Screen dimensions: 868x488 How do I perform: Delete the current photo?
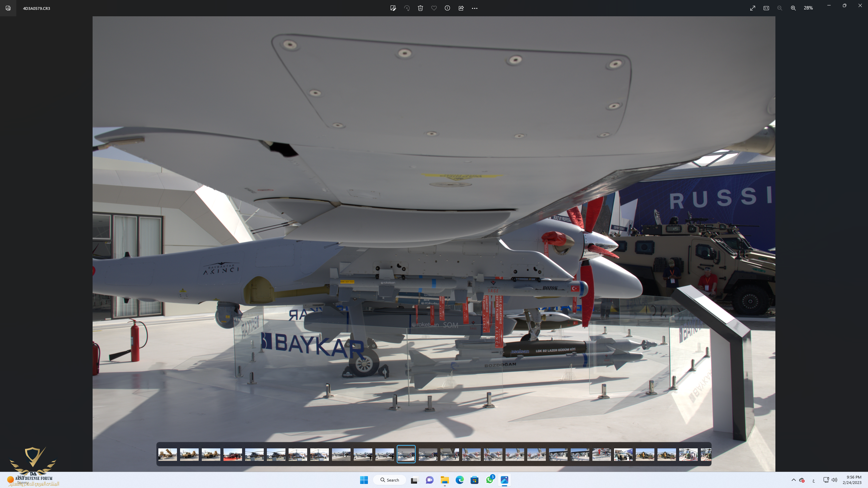(x=420, y=8)
